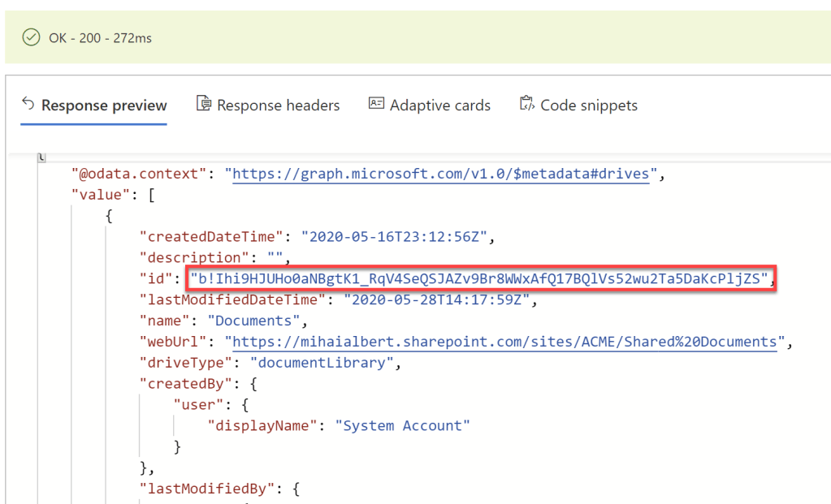This screenshot has height=504, width=831.
Task: Click the Code snippets icon
Action: [527, 104]
